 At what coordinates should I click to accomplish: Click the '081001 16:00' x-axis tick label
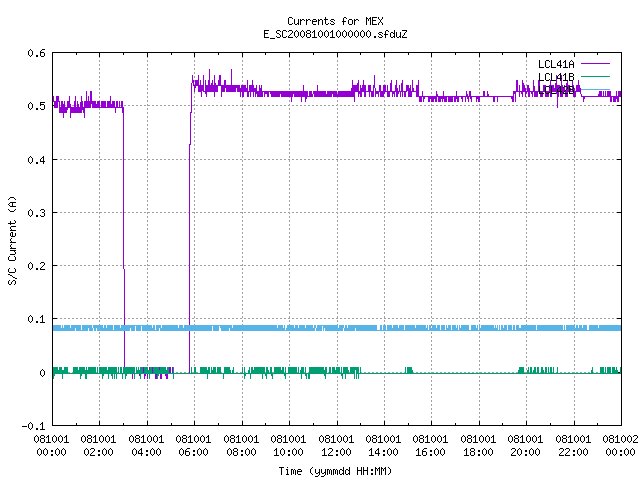point(430,446)
